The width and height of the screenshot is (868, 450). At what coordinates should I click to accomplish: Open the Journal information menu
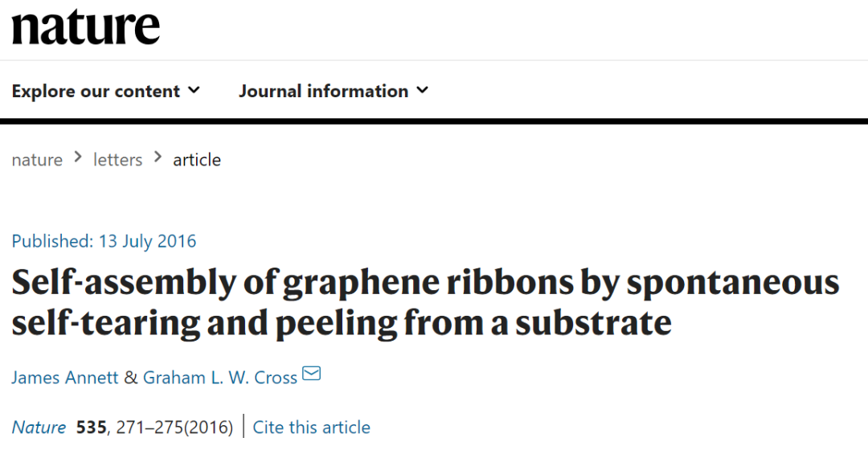pos(323,91)
